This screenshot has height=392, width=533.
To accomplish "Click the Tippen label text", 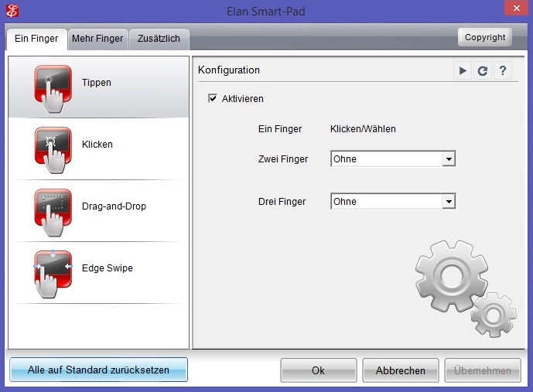I will point(97,83).
